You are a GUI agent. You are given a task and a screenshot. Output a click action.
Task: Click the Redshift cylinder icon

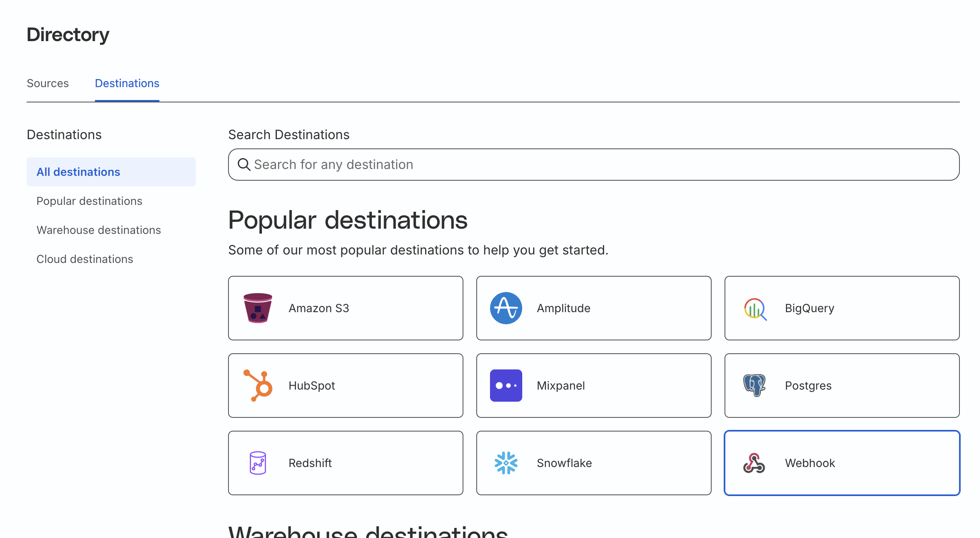tap(258, 463)
